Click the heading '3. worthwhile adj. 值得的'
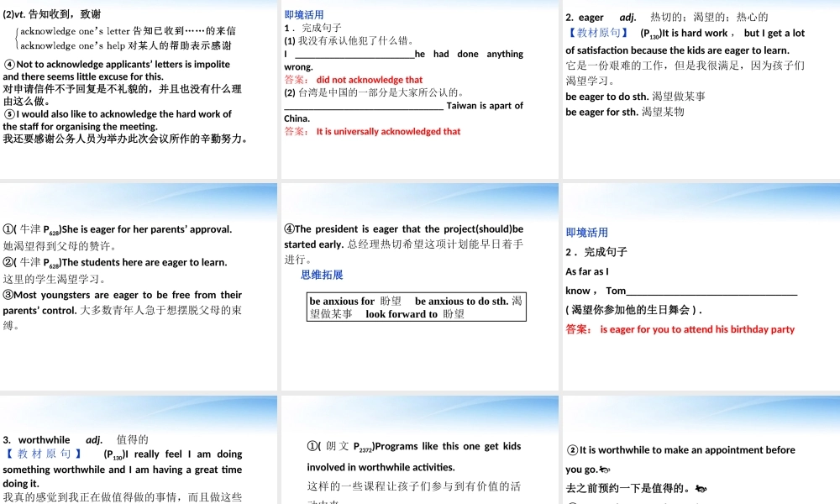 click(x=76, y=439)
